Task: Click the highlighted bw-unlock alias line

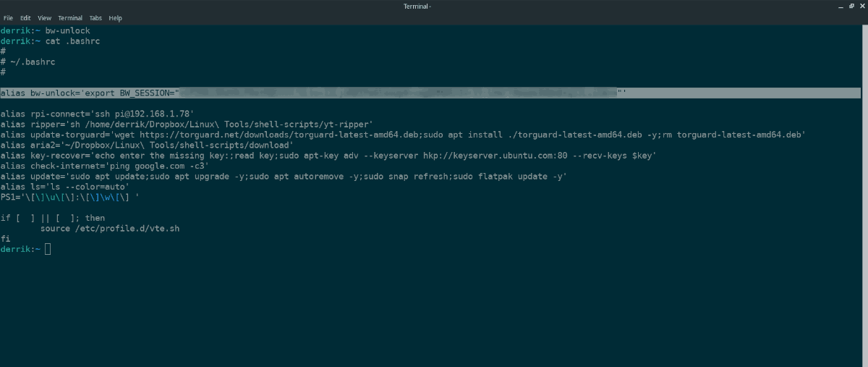Action: tap(87, 93)
